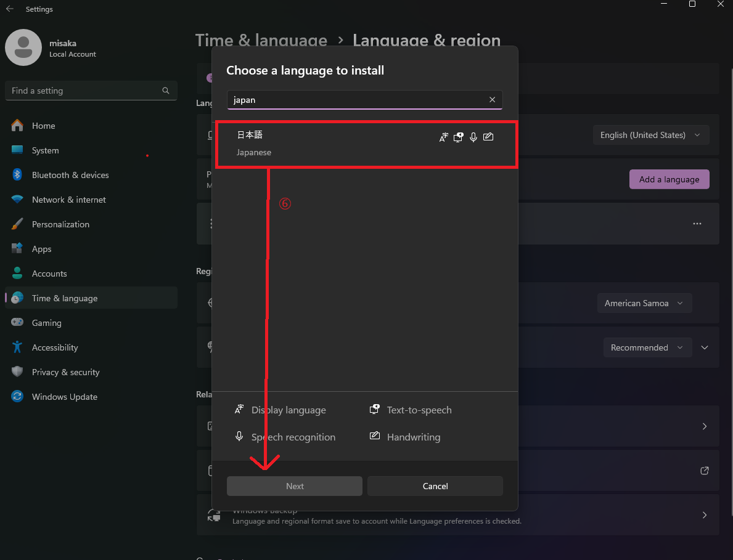Screen dimensions: 733x560
Task: Click the display language icon on Japanese row
Action: point(444,137)
